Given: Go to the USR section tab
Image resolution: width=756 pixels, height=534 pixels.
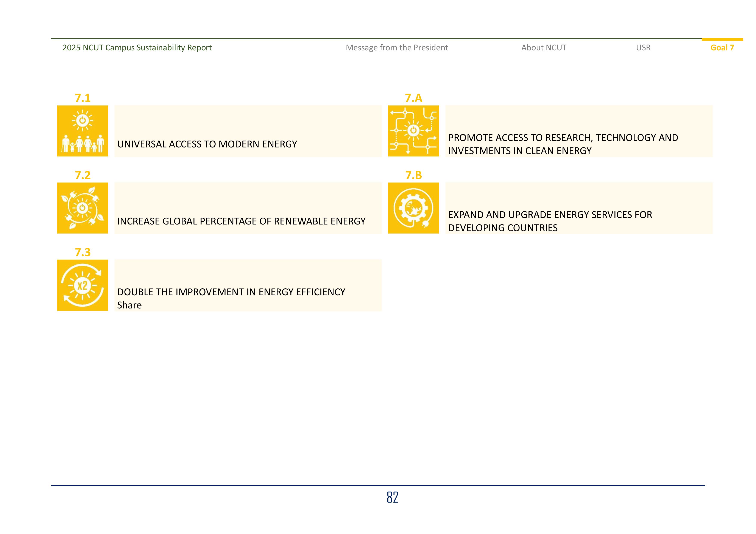Looking at the screenshot, I should click(x=643, y=48).
